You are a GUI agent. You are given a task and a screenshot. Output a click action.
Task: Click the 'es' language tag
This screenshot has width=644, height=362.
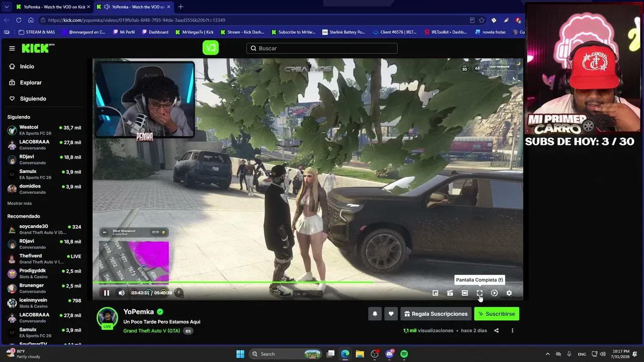pyautogui.click(x=188, y=331)
